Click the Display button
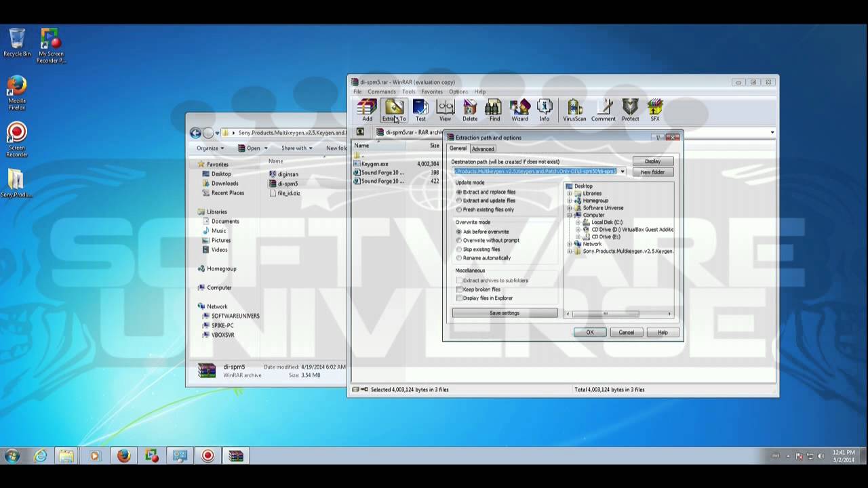868x488 pixels. (x=653, y=161)
